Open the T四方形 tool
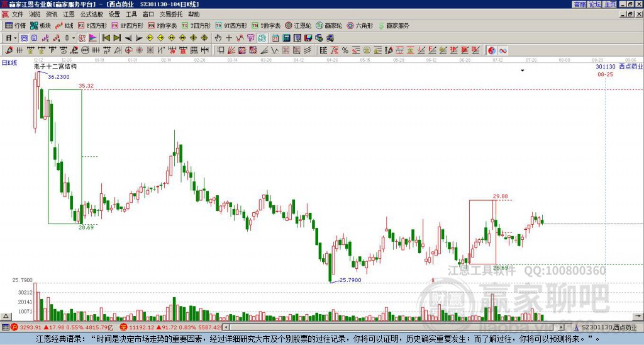The image size is (644, 345). (x=196, y=25)
